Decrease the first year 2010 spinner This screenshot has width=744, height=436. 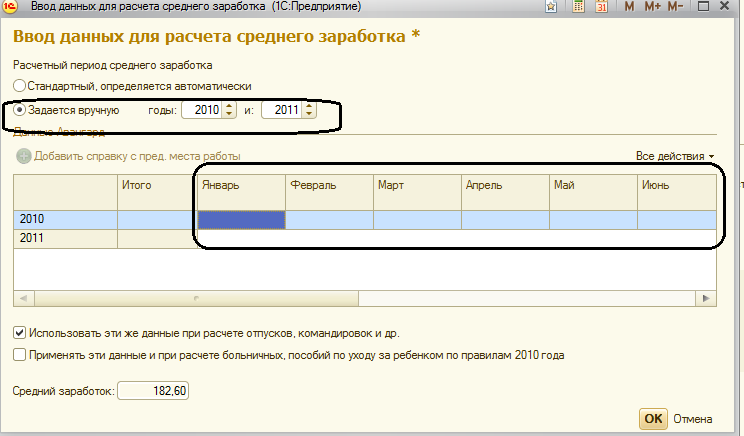(x=229, y=114)
